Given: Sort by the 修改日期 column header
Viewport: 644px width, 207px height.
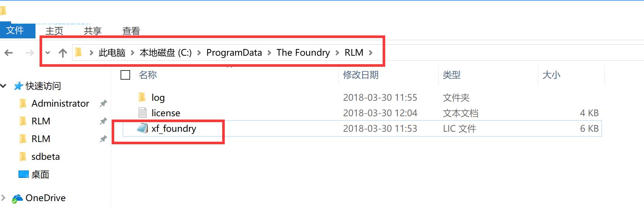Looking at the screenshot, I should tap(361, 75).
